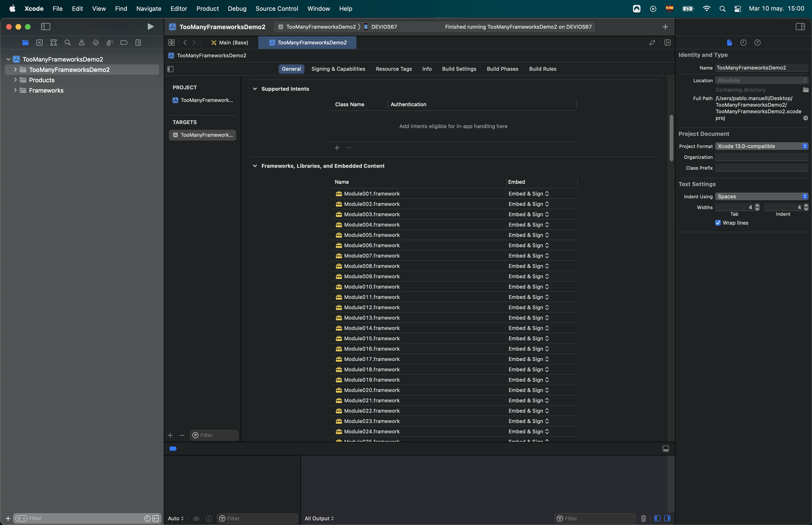Viewport: 812px width, 525px height.
Task: Open the Source Control navigator
Action: (39, 43)
